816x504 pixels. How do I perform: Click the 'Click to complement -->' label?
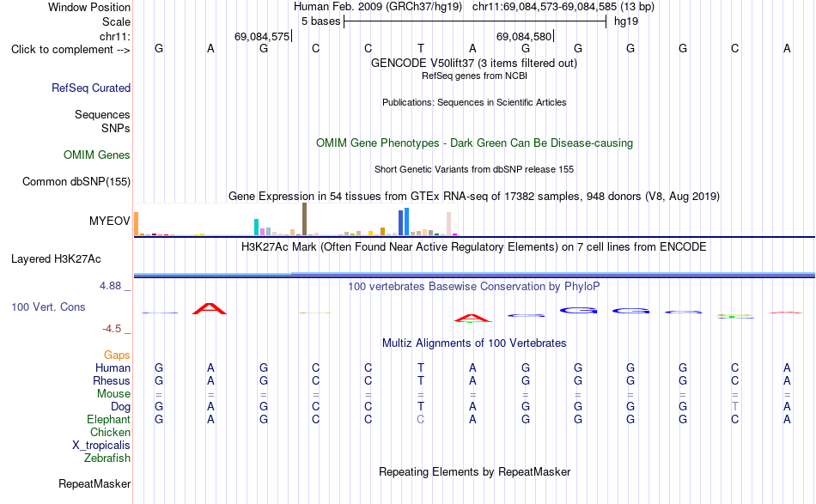tap(70, 50)
